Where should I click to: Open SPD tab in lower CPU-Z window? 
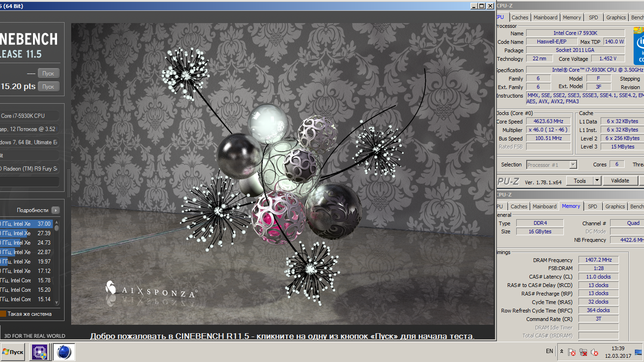(593, 206)
